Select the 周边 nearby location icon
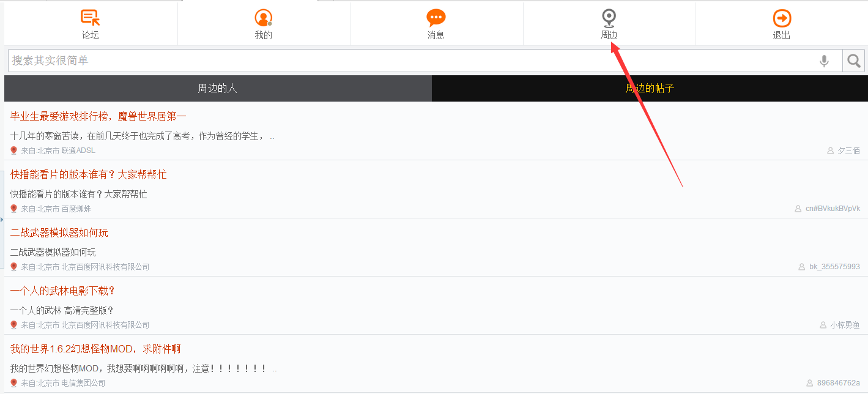This screenshot has width=868, height=394. click(x=609, y=18)
